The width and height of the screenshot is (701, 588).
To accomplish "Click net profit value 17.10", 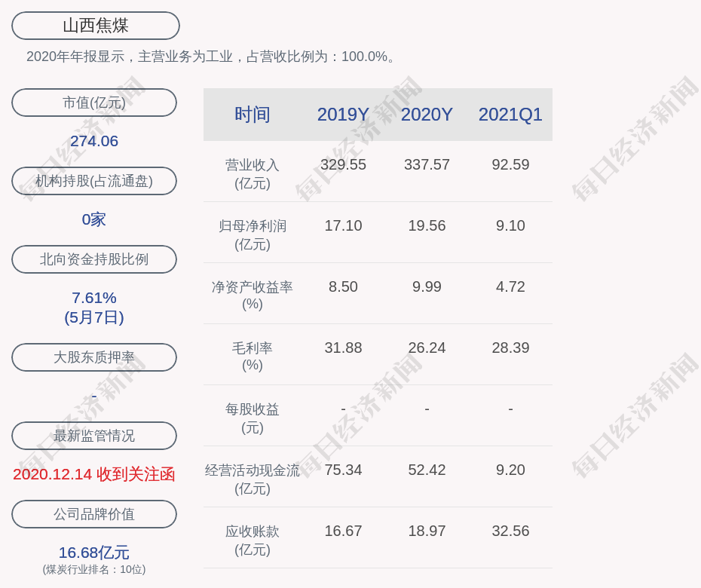I will click(344, 226).
